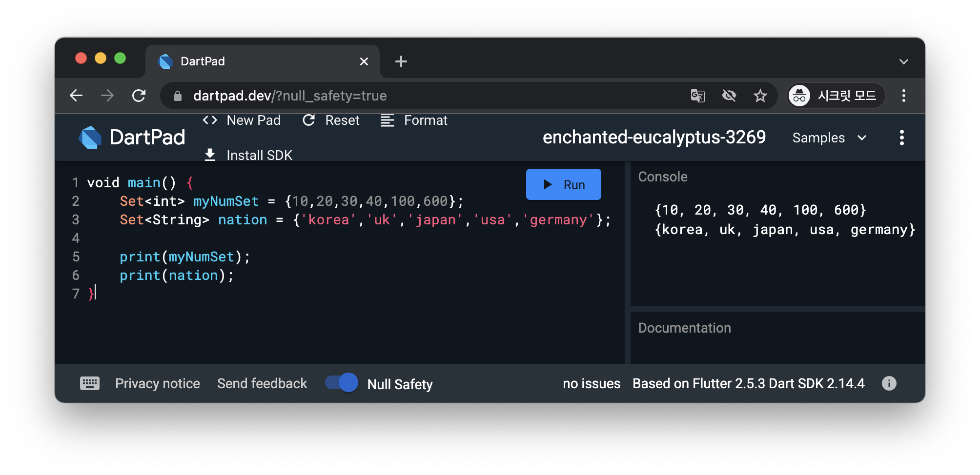
Task: Click the Install SDK download icon
Action: point(210,155)
